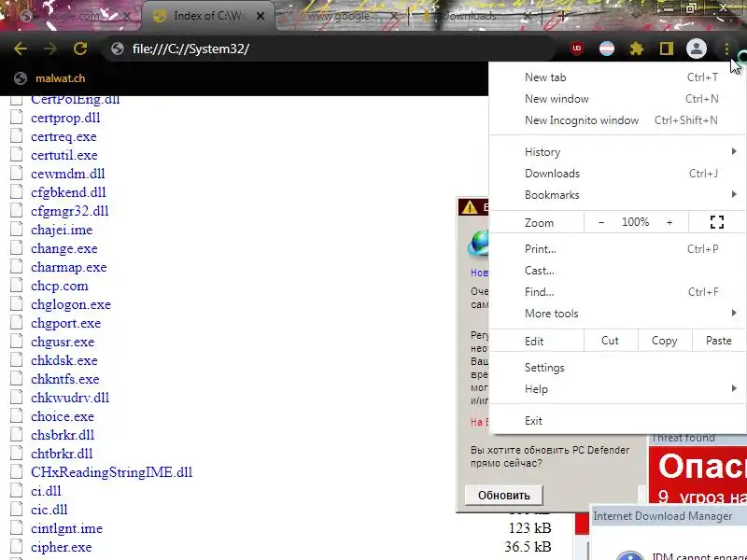Click the file icon beside certreq.exe
The width and height of the screenshot is (747, 560).
tap(17, 136)
